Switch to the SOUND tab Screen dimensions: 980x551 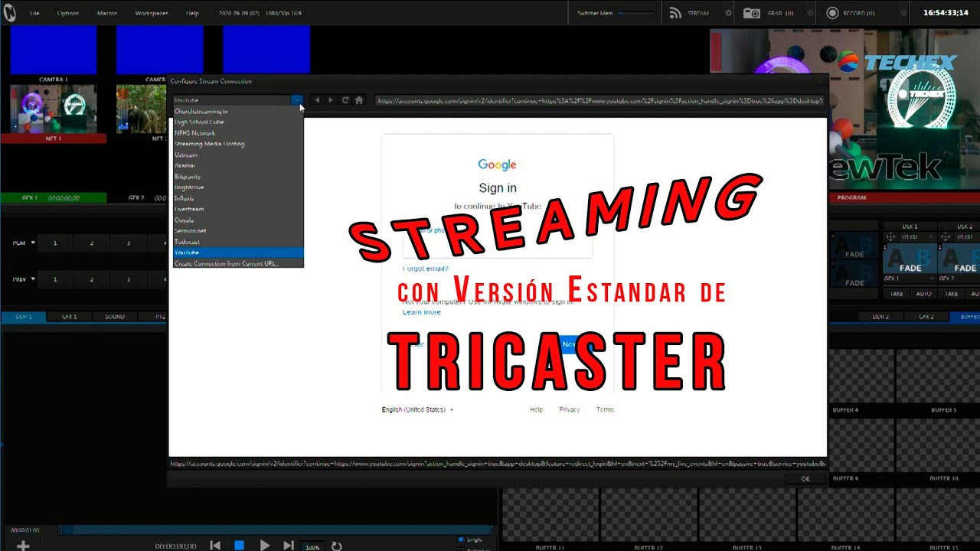115,316
